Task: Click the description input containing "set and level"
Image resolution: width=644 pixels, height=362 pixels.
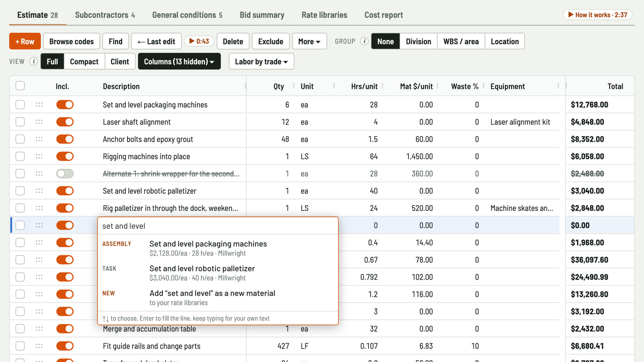Action: (x=218, y=226)
